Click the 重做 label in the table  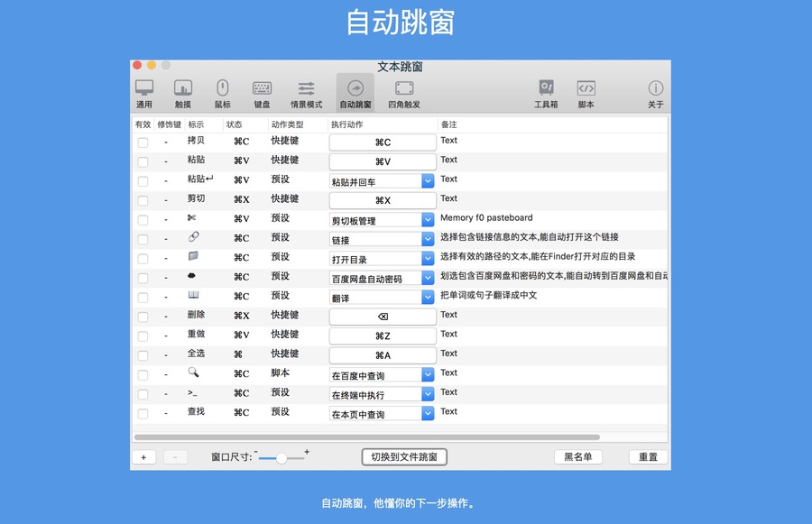point(196,334)
